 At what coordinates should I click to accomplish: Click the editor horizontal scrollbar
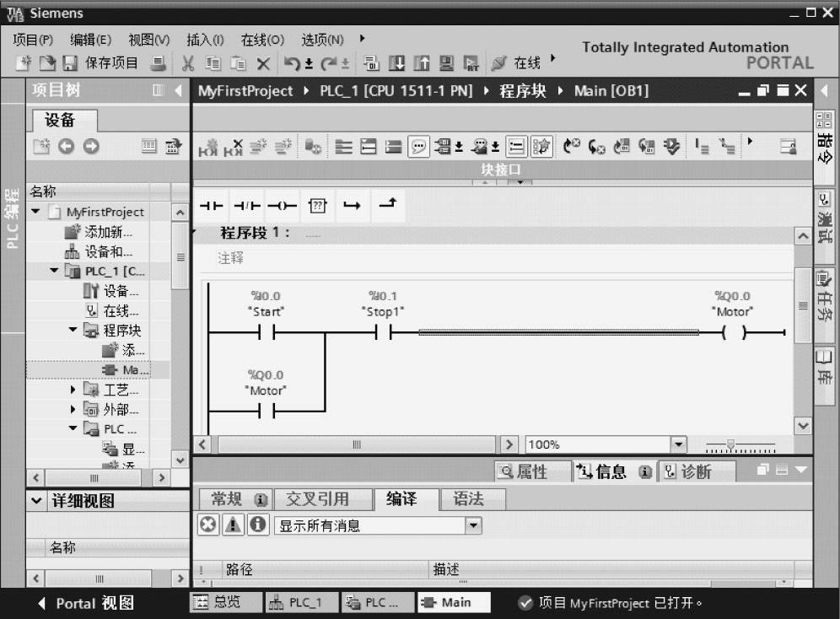[357, 444]
